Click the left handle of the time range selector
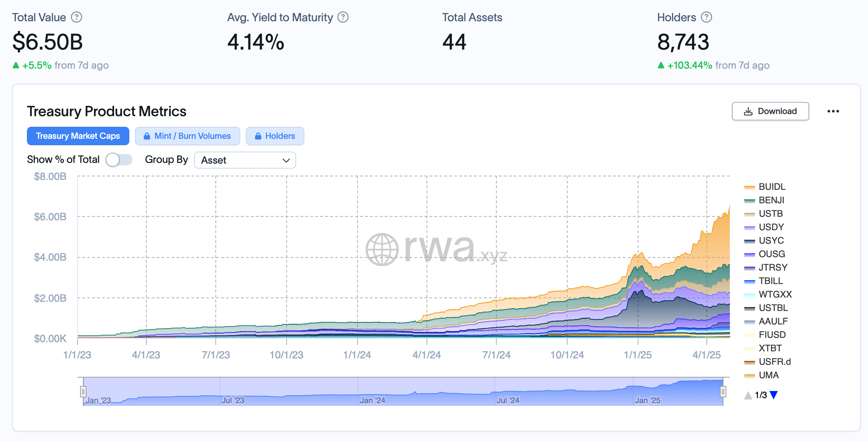Image resolution: width=868 pixels, height=442 pixels. (x=83, y=391)
